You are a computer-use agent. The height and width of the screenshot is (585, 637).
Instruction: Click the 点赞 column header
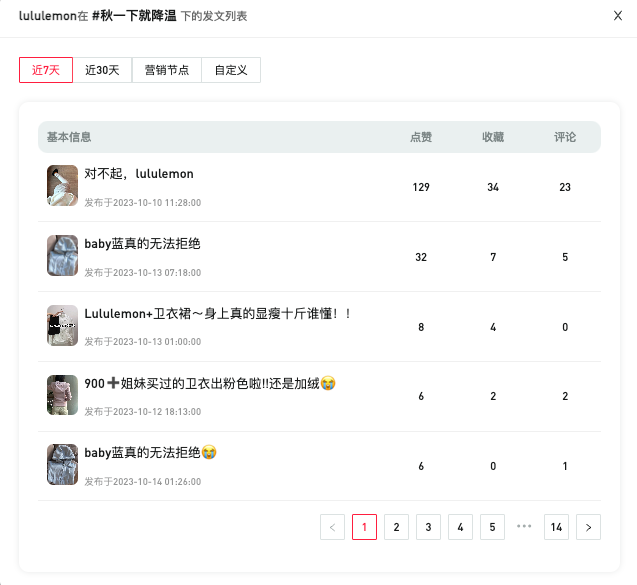(421, 137)
